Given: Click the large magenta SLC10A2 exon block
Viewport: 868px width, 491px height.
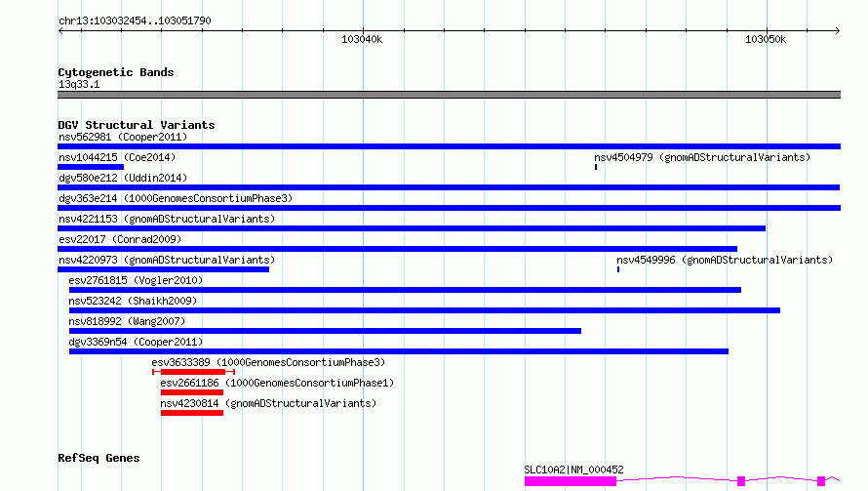Looking at the screenshot, I should coord(571,481).
